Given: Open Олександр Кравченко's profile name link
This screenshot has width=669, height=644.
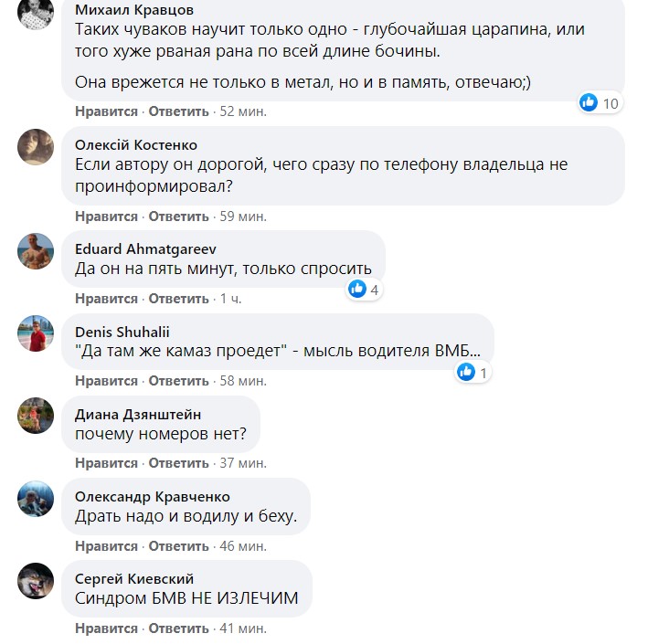Looking at the screenshot, I should tap(152, 497).
